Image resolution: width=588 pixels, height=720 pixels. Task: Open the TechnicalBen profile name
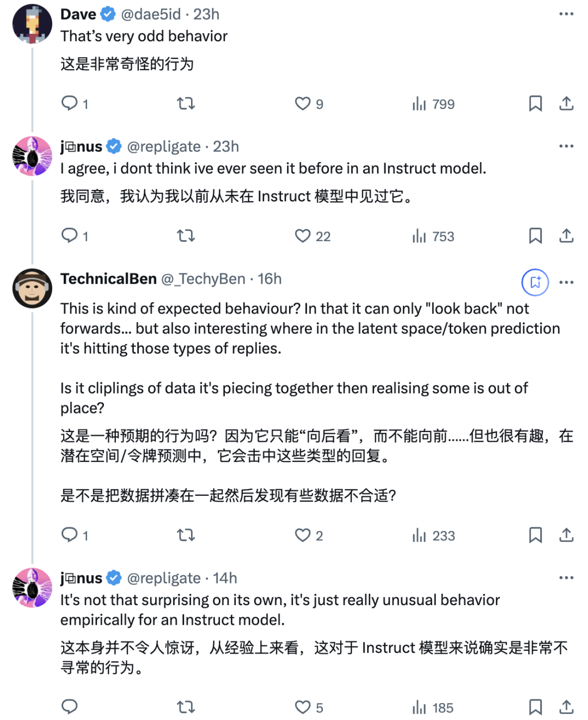click(x=108, y=279)
